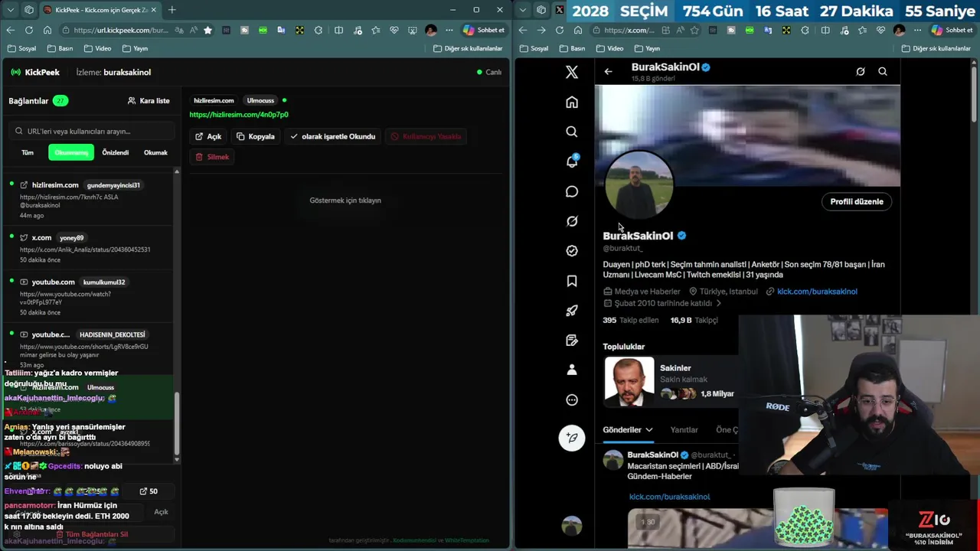
Task: Open Messages chat icon in X sidebar
Action: pos(571,191)
